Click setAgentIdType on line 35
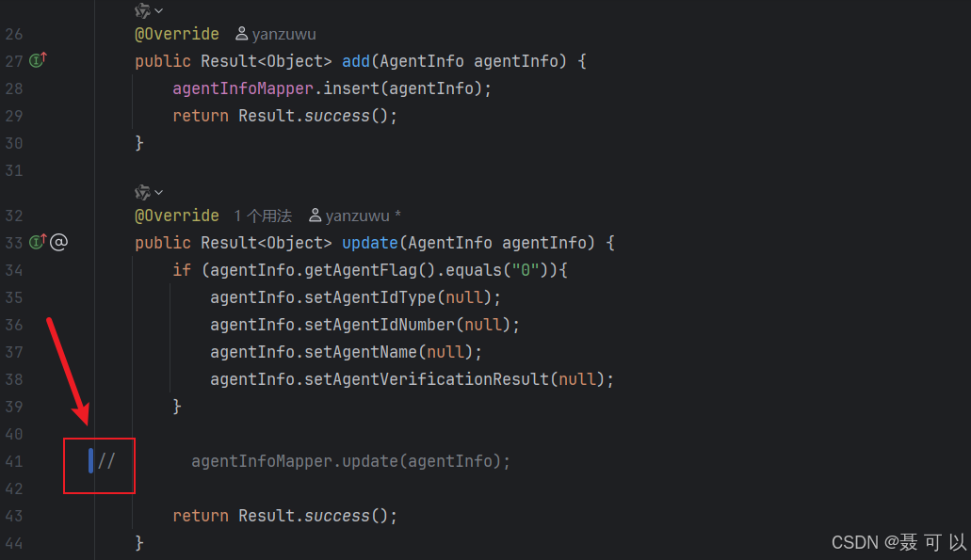The height and width of the screenshot is (560, 971). [x=370, y=297]
